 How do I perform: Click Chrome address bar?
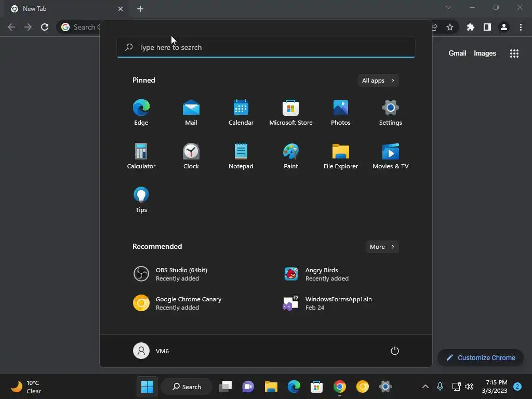[79, 27]
